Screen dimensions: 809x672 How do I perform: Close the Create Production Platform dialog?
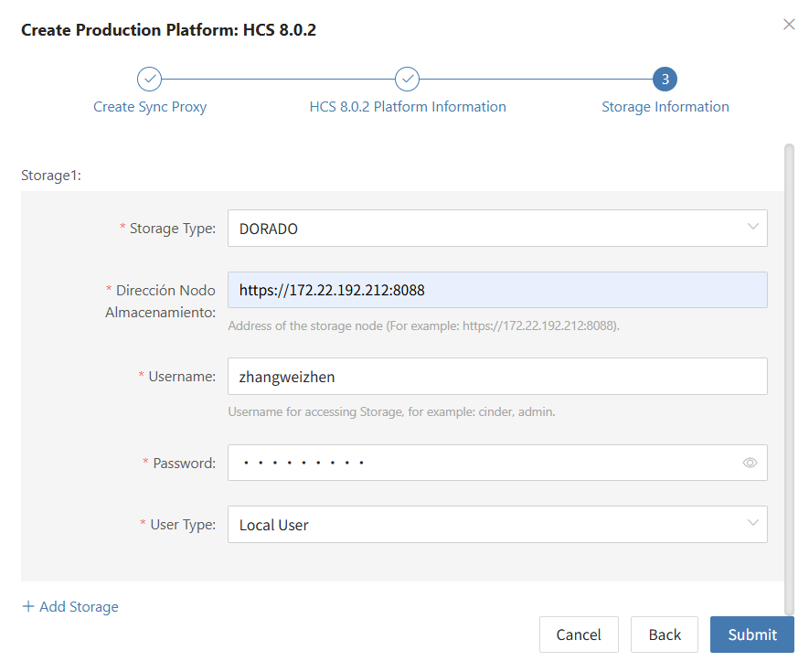pos(788,25)
